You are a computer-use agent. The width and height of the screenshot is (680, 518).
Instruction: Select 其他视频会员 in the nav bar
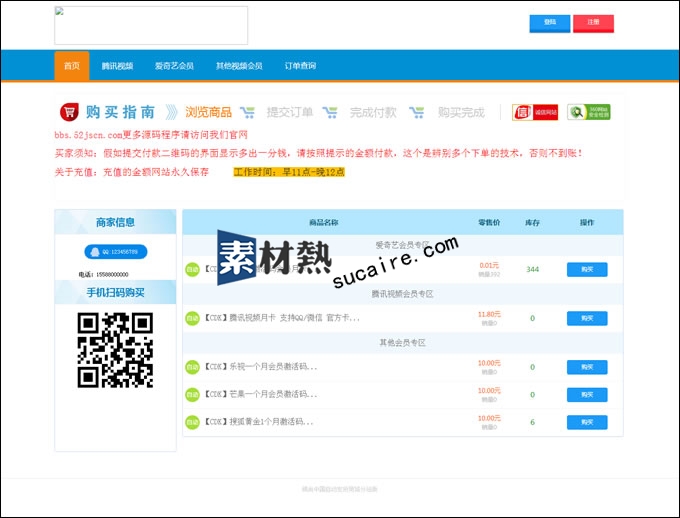pyautogui.click(x=239, y=66)
